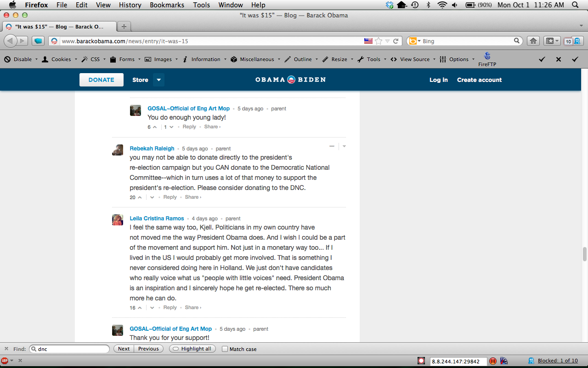Open the Apple menu

point(13,5)
